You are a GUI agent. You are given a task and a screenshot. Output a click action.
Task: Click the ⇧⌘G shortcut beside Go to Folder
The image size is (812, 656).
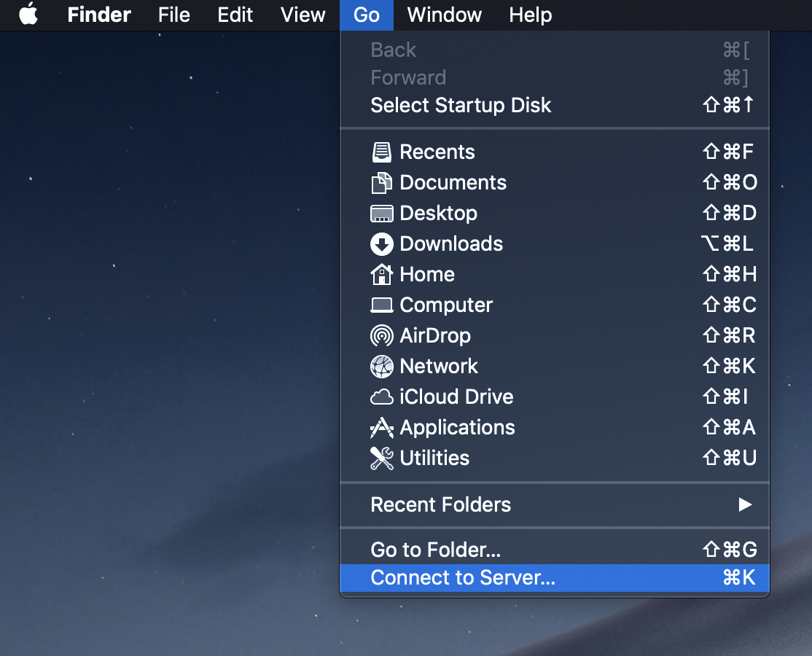(x=730, y=550)
